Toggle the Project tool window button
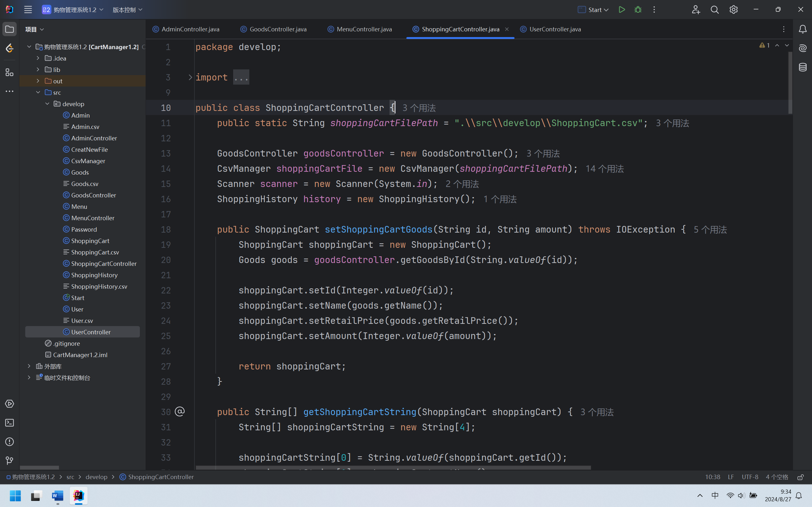The height and width of the screenshot is (507, 812). 10,29
